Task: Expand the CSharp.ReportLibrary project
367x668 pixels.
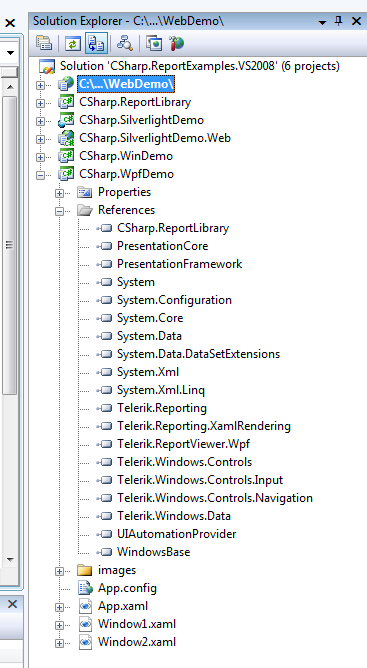Action: coord(40,103)
